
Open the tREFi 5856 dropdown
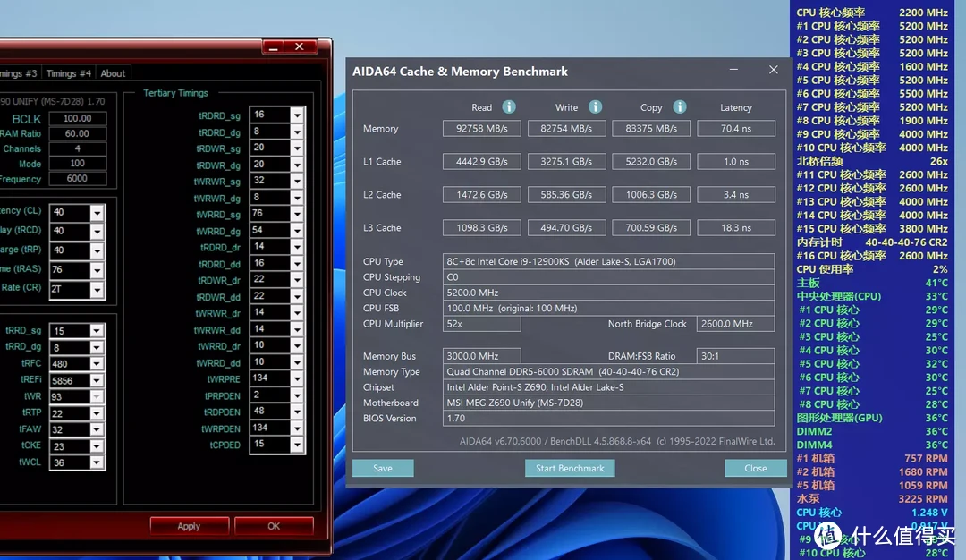tap(96, 380)
